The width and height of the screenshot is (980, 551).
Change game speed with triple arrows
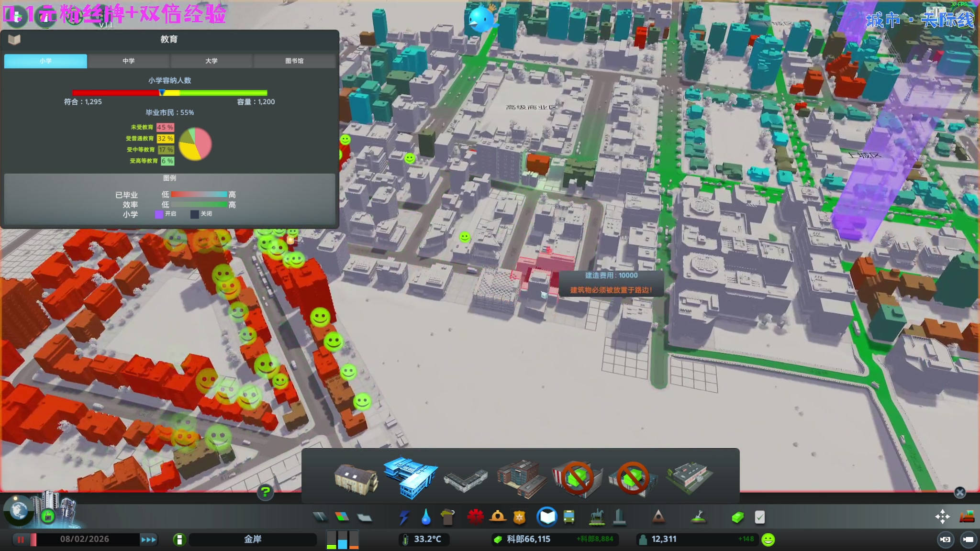pos(148,540)
